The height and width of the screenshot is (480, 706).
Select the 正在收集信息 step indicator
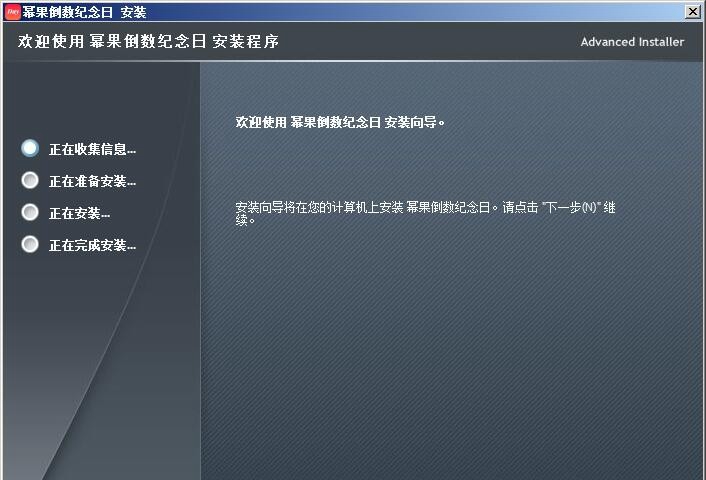click(x=30, y=148)
